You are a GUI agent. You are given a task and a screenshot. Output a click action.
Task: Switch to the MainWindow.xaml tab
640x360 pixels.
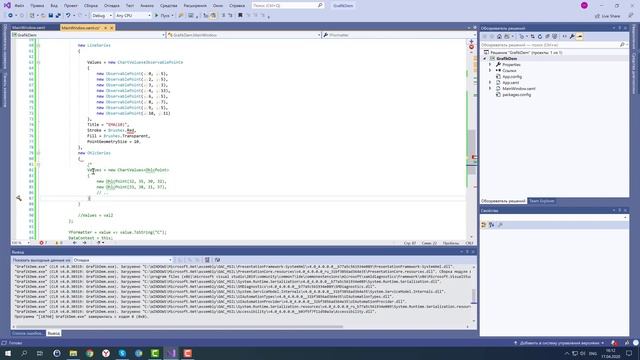29,28
